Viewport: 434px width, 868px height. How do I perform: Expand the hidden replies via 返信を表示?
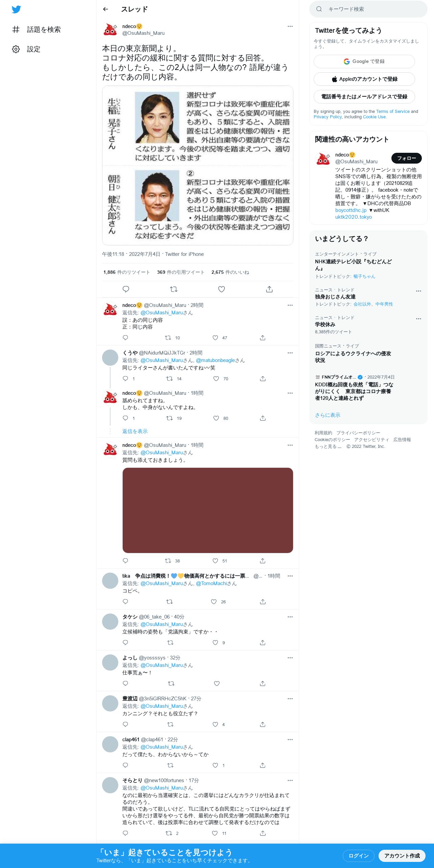point(135,431)
